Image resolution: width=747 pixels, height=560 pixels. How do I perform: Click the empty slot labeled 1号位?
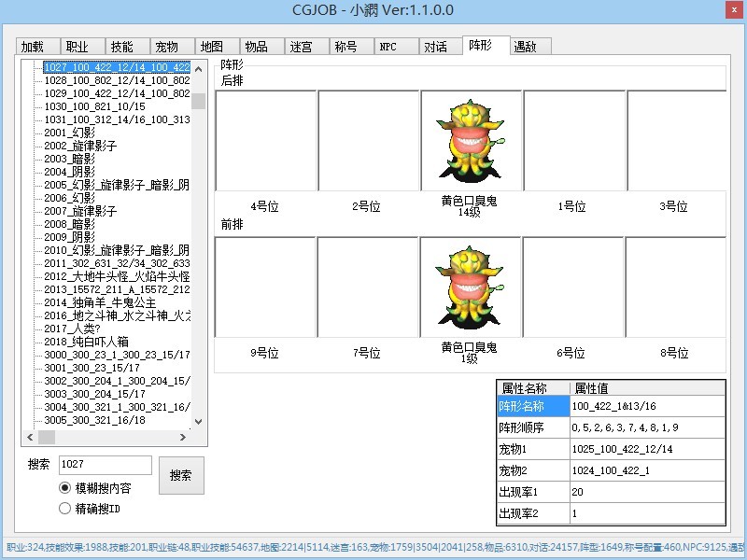pos(572,140)
